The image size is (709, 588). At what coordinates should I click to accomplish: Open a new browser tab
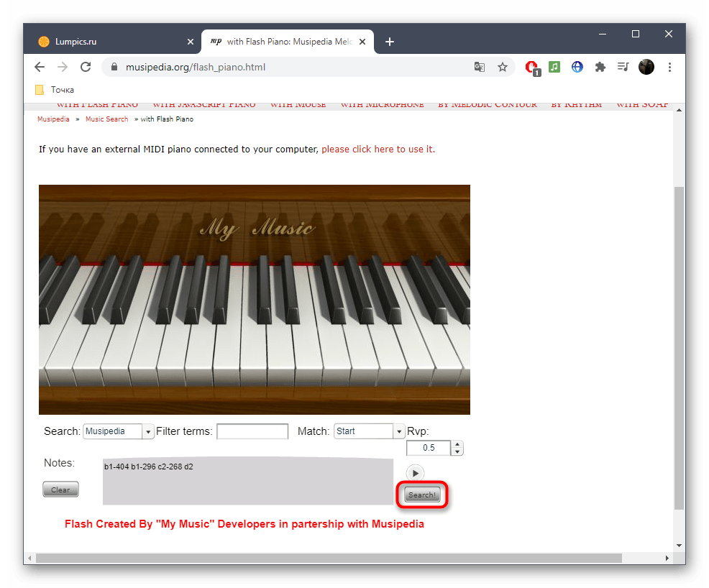(x=390, y=42)
